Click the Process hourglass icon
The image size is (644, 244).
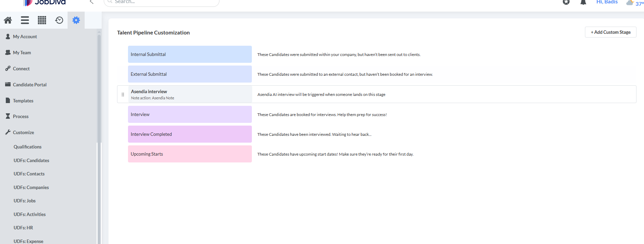point(8,116)
